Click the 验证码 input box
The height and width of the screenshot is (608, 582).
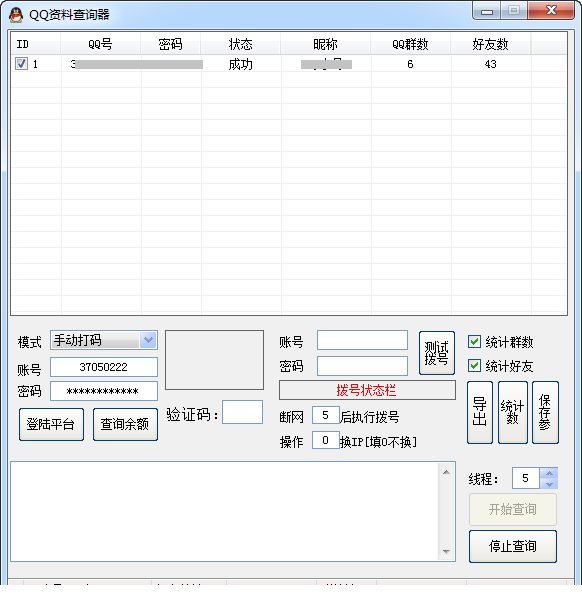pos(242,412)
